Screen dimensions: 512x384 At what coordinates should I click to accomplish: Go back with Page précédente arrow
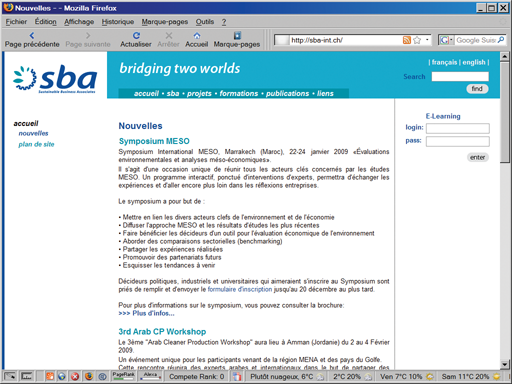pyautogui.click(x=32, y=35)
